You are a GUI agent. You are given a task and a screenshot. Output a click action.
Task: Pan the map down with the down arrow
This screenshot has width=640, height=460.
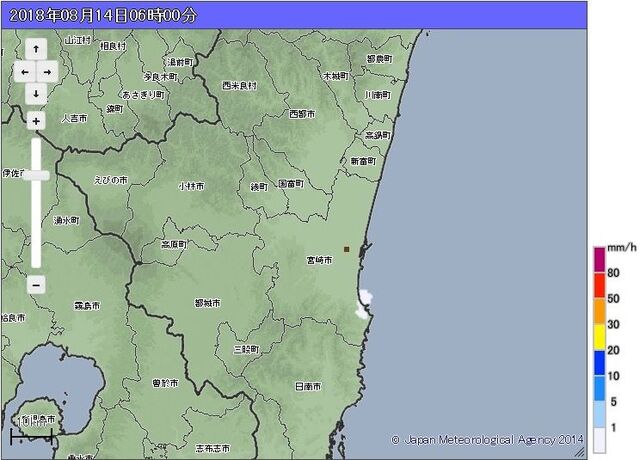pos(36,94)
